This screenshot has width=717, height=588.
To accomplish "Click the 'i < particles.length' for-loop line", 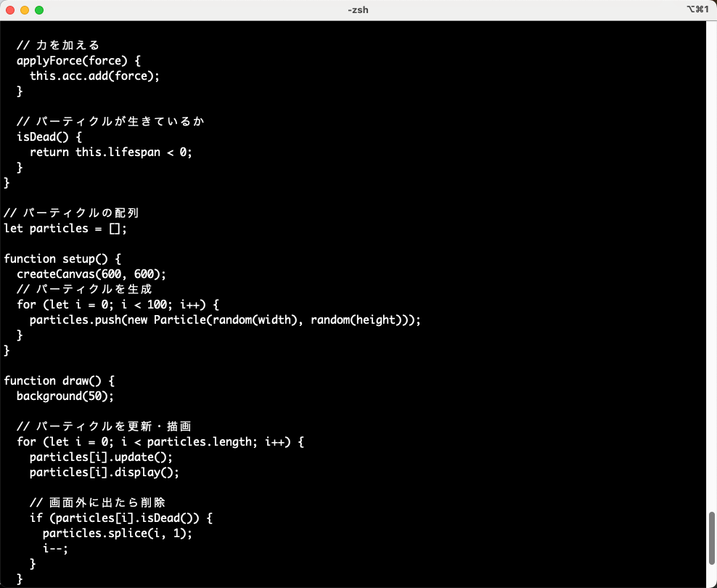I will pos(160,441).
